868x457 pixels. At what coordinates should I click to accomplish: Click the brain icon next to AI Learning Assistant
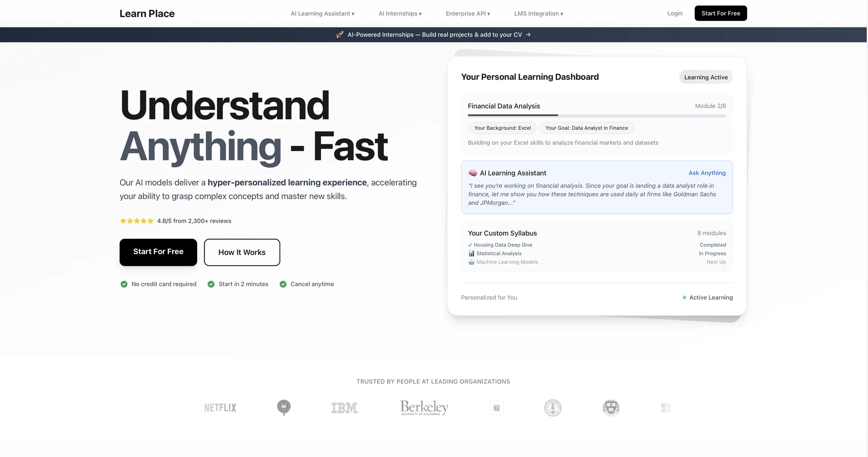pos(473,173)
